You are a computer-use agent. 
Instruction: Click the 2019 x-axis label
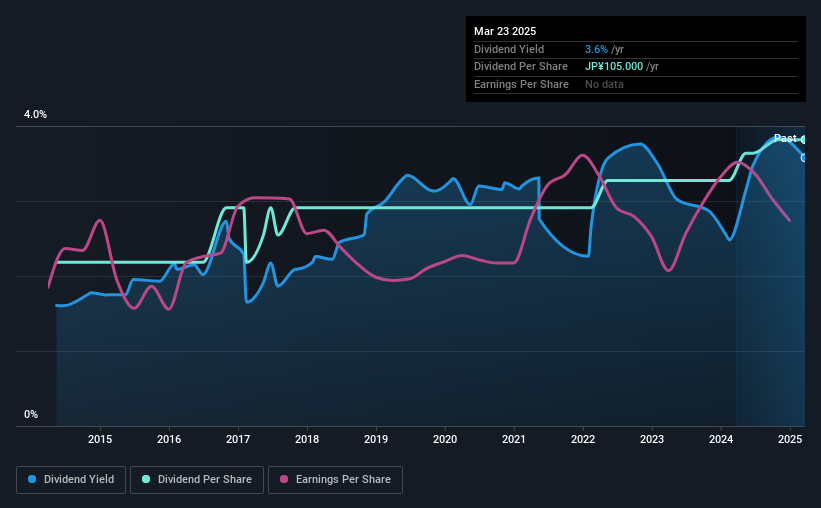376,439
